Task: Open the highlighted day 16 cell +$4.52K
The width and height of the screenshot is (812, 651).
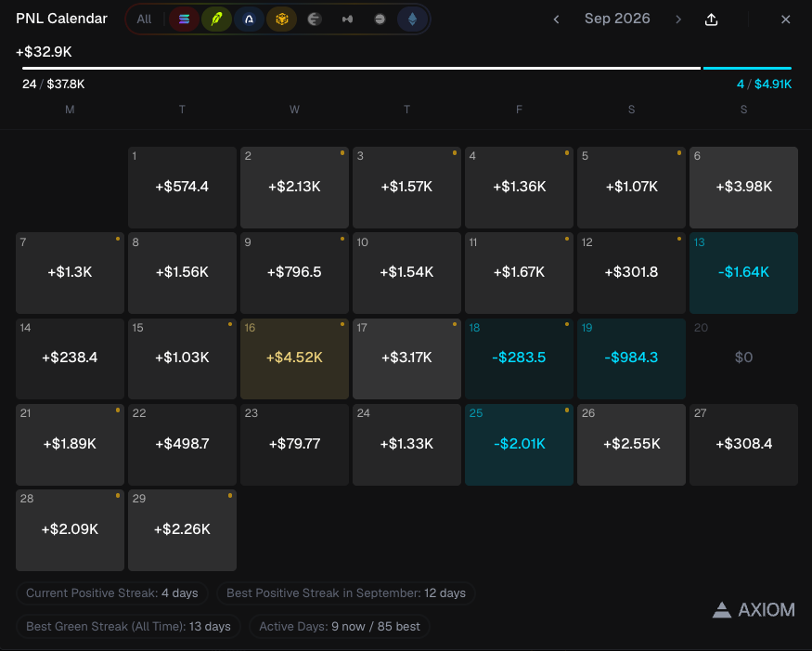Action: click(295, 358)
